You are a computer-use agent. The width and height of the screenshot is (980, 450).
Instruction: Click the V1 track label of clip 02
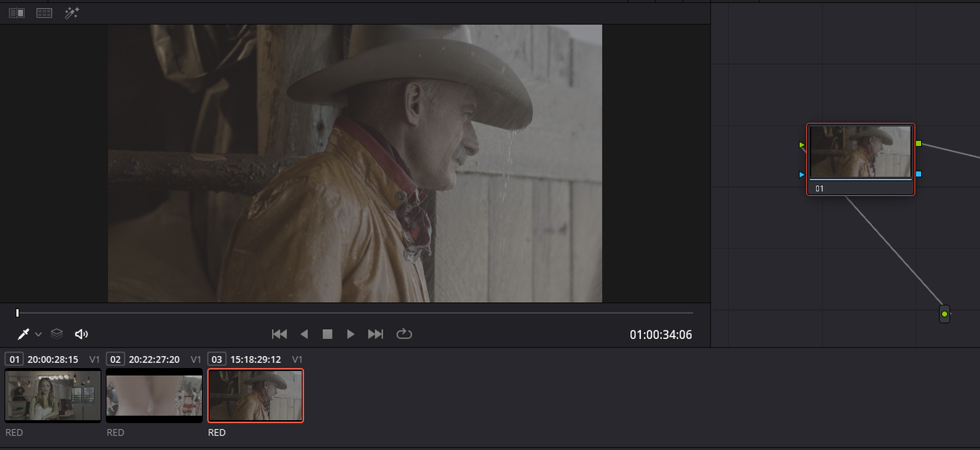(196, 359)
